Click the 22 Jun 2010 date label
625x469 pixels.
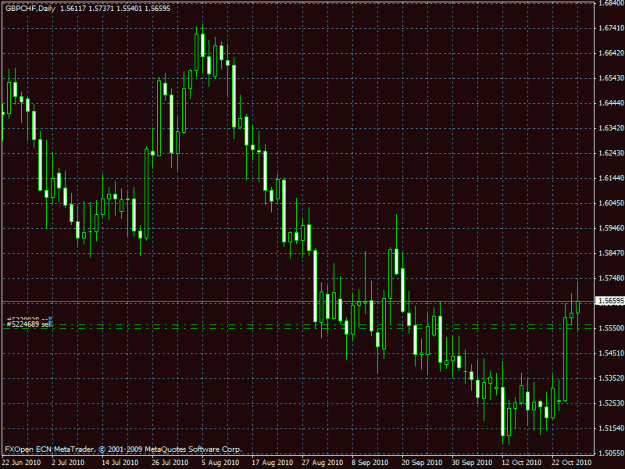coord(21,463)
